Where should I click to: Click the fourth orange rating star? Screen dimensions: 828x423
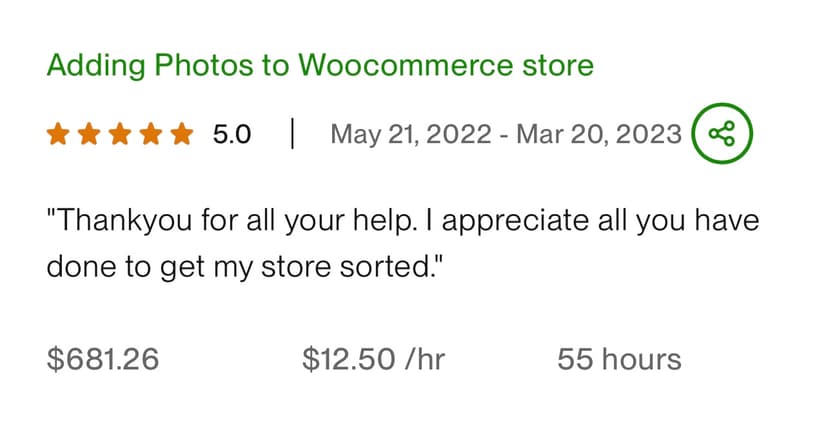click(151, 134)
